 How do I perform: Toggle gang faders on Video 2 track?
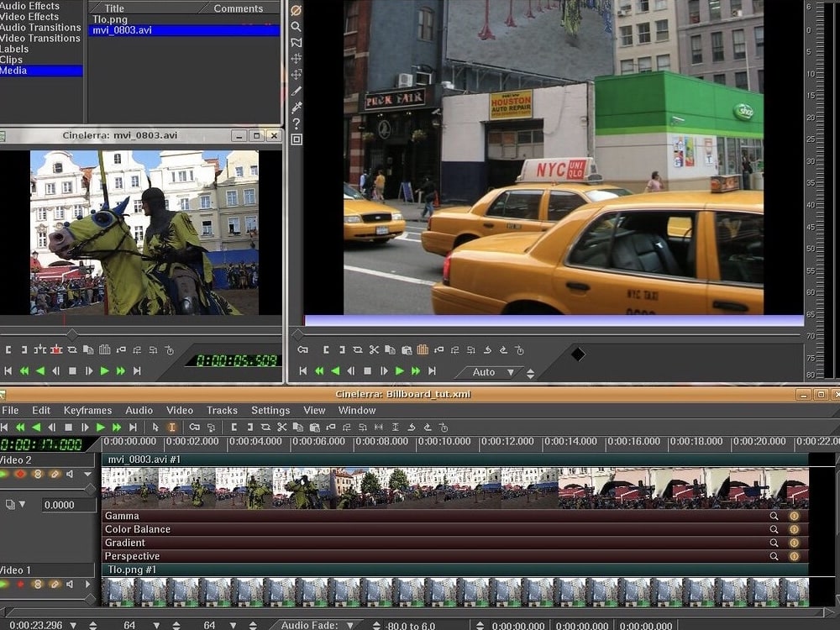(38, 474)
